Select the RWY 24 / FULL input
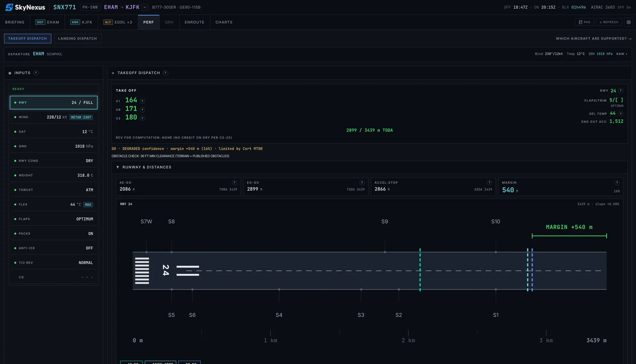Image resolution: width=636 pixels, height=364 pixels. 54,103
